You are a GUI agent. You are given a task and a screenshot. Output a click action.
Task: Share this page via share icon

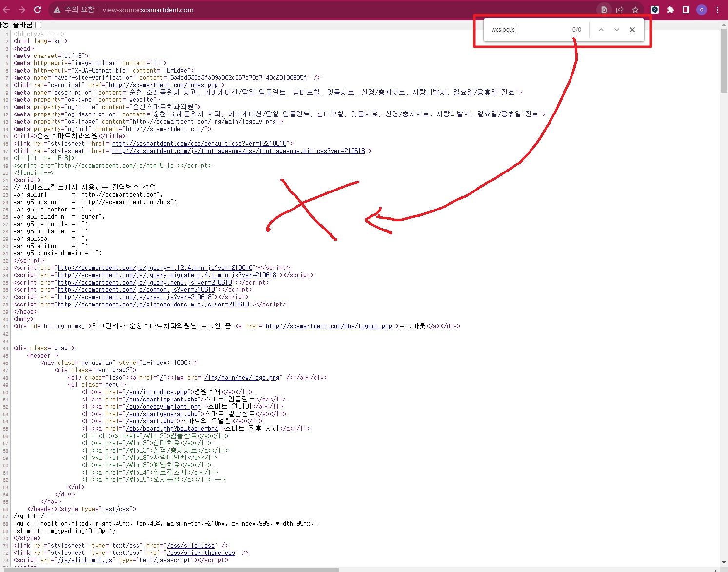[620, 10]
